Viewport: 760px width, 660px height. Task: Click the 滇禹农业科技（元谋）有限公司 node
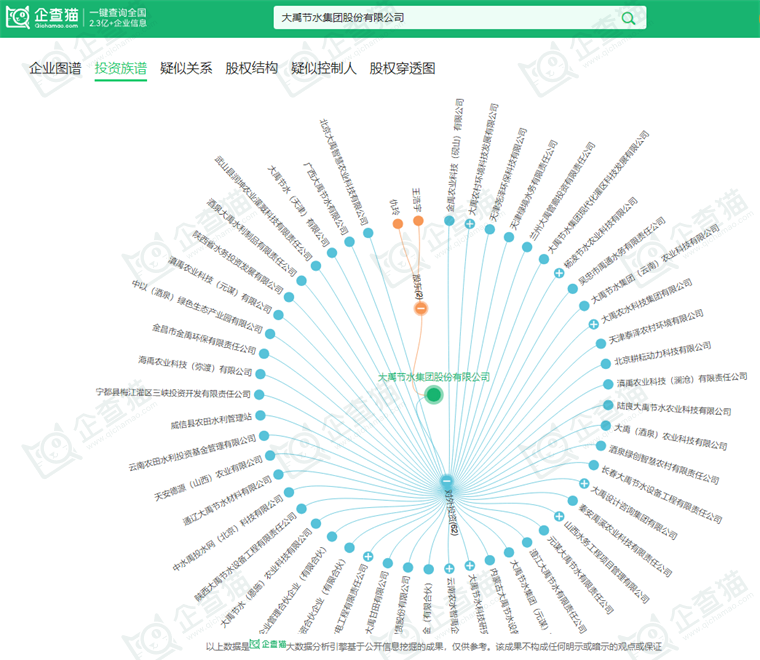point(278,315)
